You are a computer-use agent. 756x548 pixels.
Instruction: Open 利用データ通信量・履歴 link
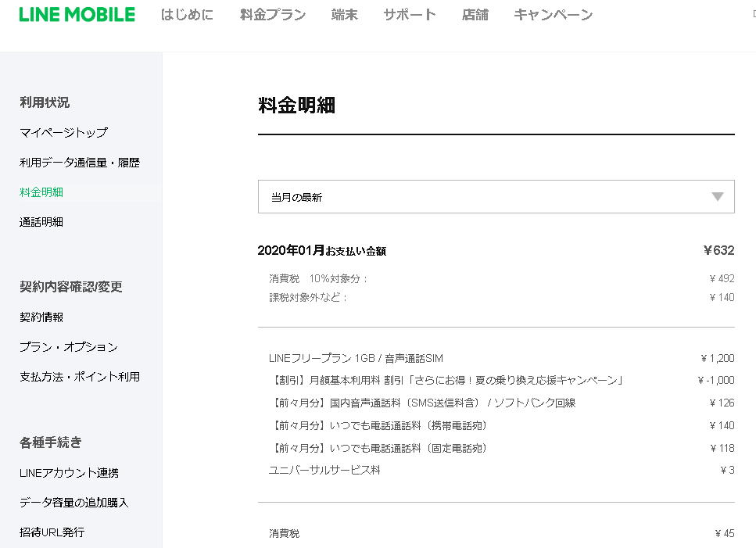[x=80, y=163]
